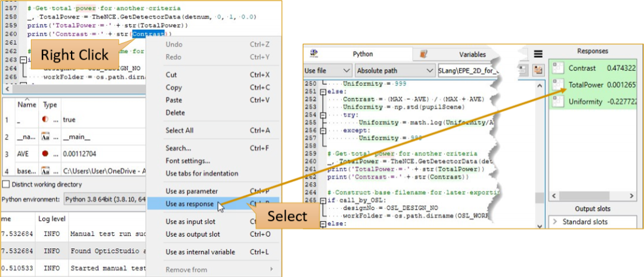Screen dimensions: 644x277
Task: Click the TotalPower response icon
Action: coord(558,85)
